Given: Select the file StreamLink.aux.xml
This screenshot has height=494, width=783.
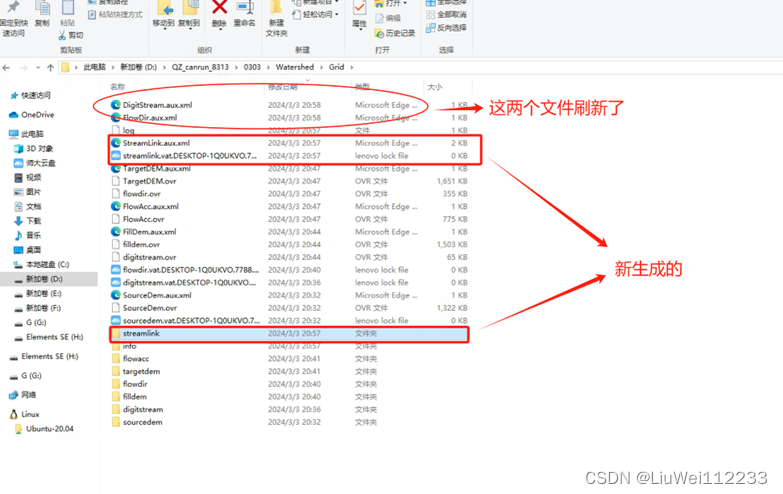Looking at the screenshot, I should [156, 143].
